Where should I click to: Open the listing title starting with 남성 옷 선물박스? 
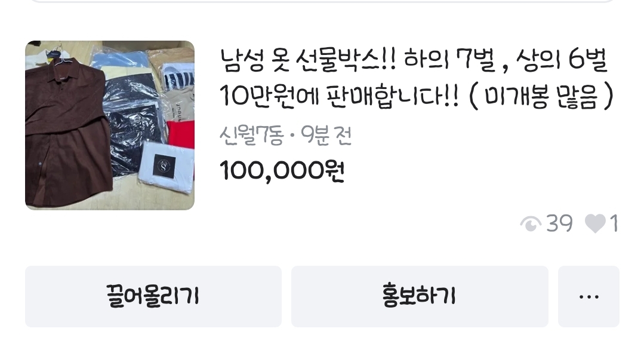coord(417,78)
